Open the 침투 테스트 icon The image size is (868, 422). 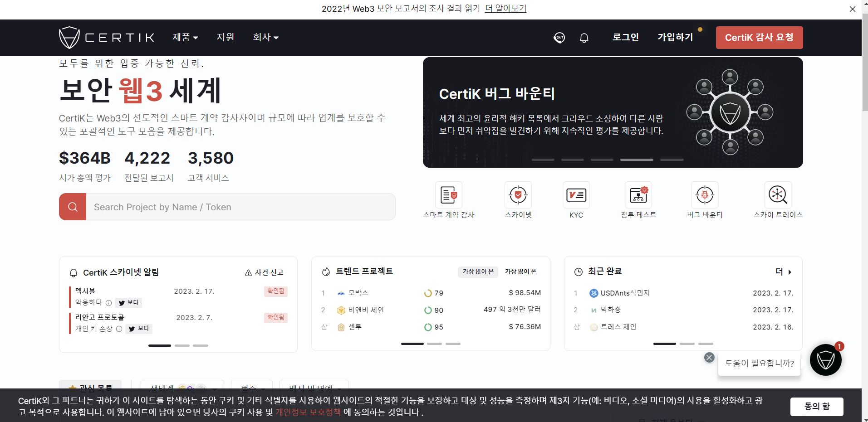[x=638, y=195]
